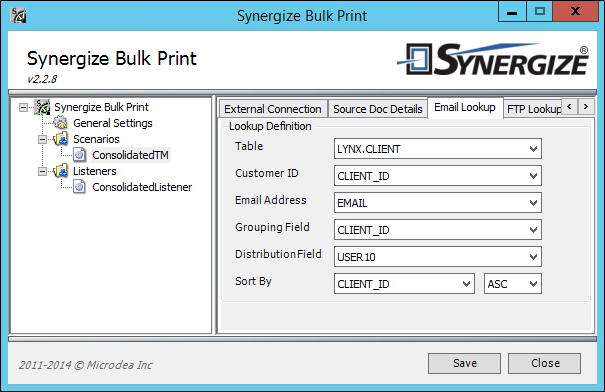Click the General Settings gear icon
This screenshot has height=392, width=605.
click(x=60, y=123)
